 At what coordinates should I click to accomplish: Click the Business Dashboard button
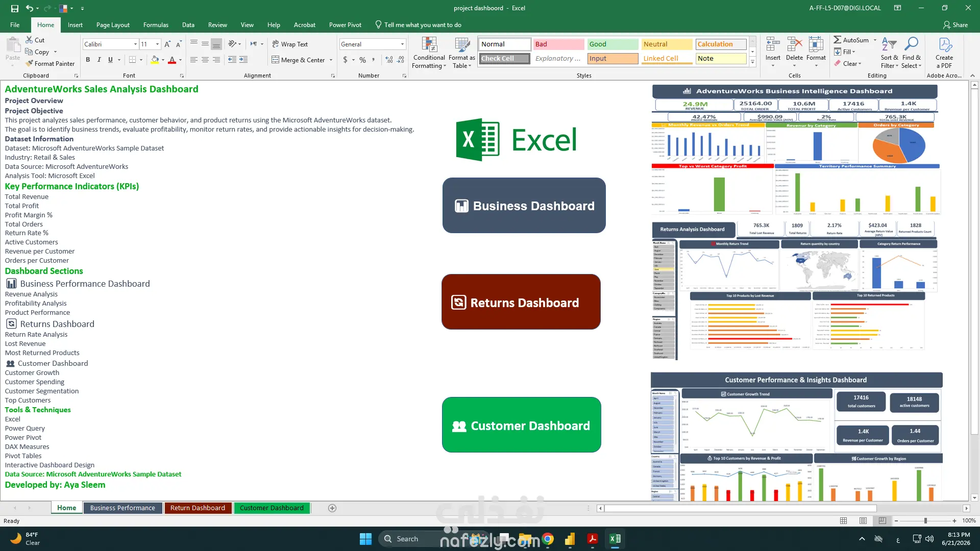pyautogui.click(x=524, y=206)
